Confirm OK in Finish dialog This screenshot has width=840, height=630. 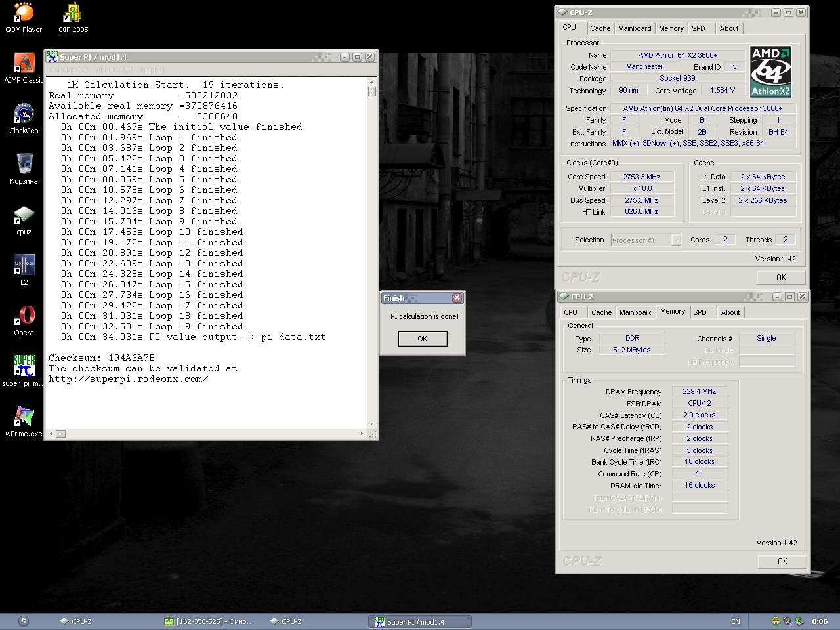(x=423, y=339)
